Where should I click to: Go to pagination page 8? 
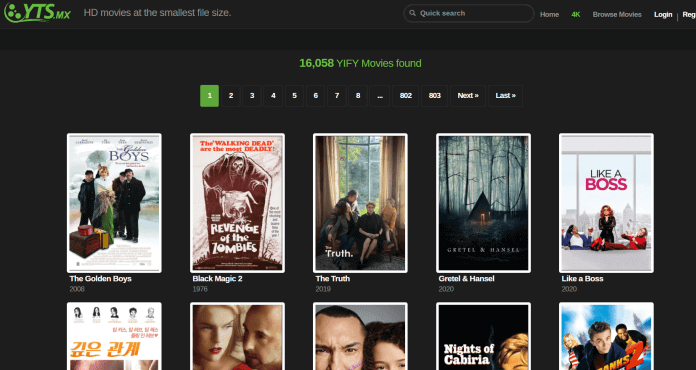click(x=358, y=96)
